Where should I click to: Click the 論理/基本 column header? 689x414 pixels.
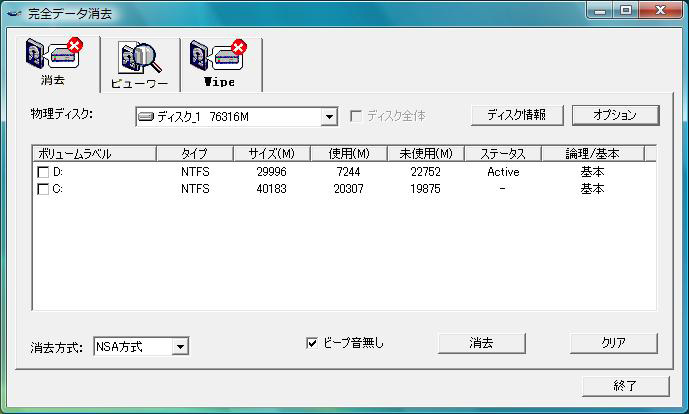tap(593, 154)
